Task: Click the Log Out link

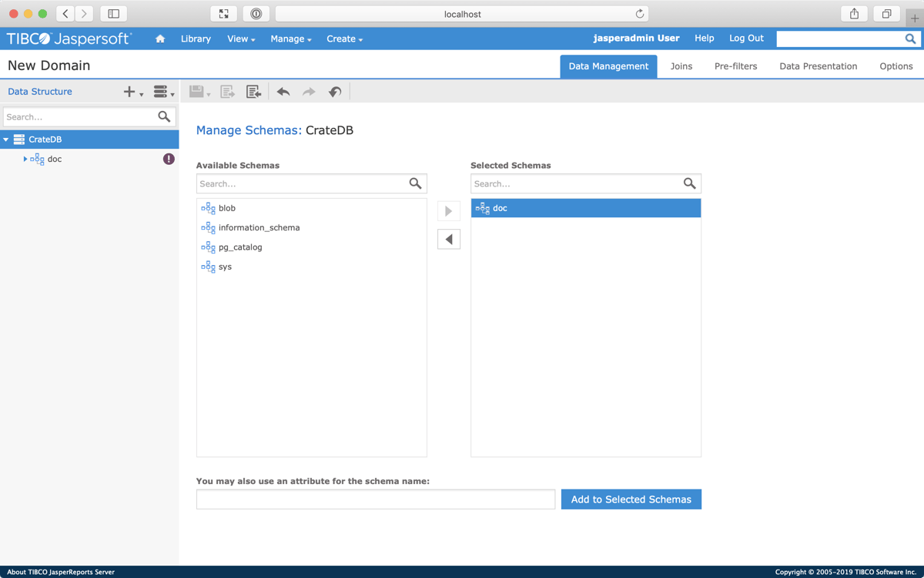Action: (x=746, y=38)
